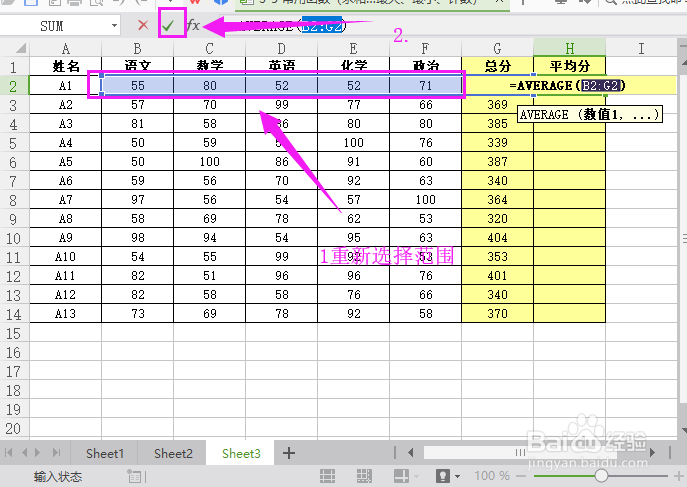Select column G header
This screenshot has width=687, height=487.
[497, 48]
